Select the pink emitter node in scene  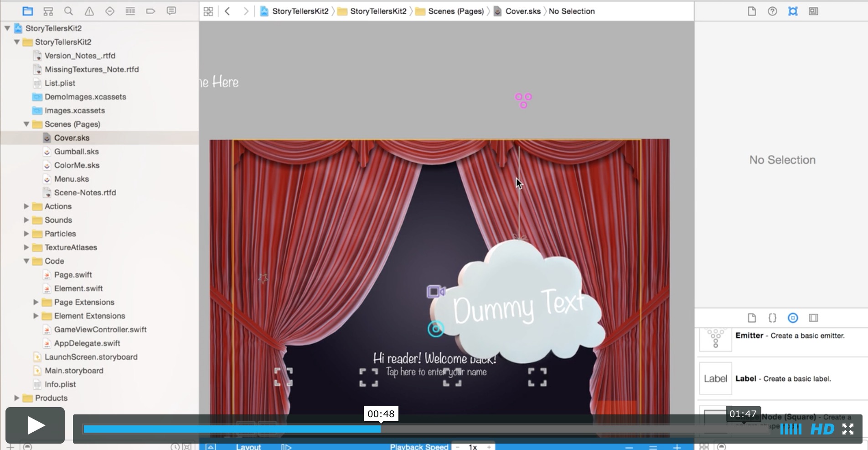point(523,100)
